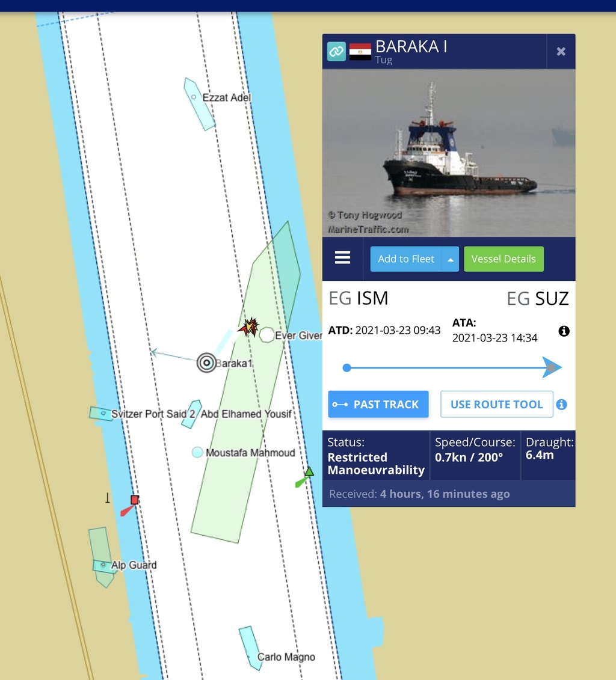Screen dimensions: 616x680
Task: Click the Add to Fleet button
Action: point(405,259)
